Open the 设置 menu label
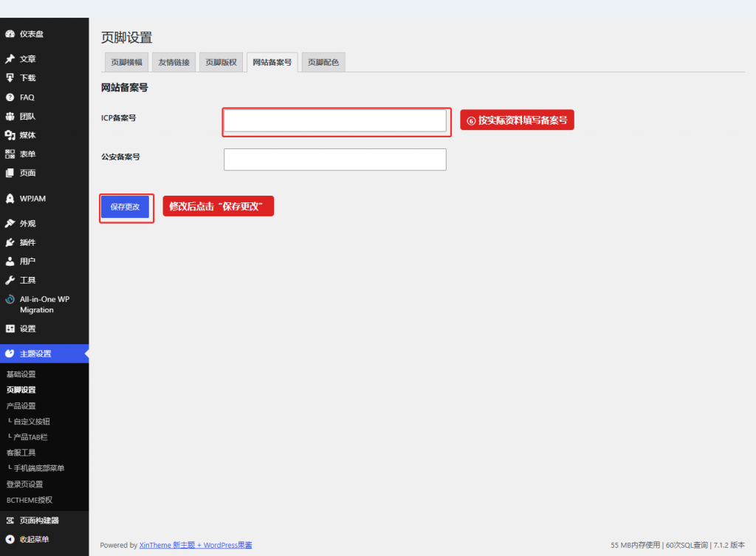The width and height of the screenshot is (756, 556). 27,329
